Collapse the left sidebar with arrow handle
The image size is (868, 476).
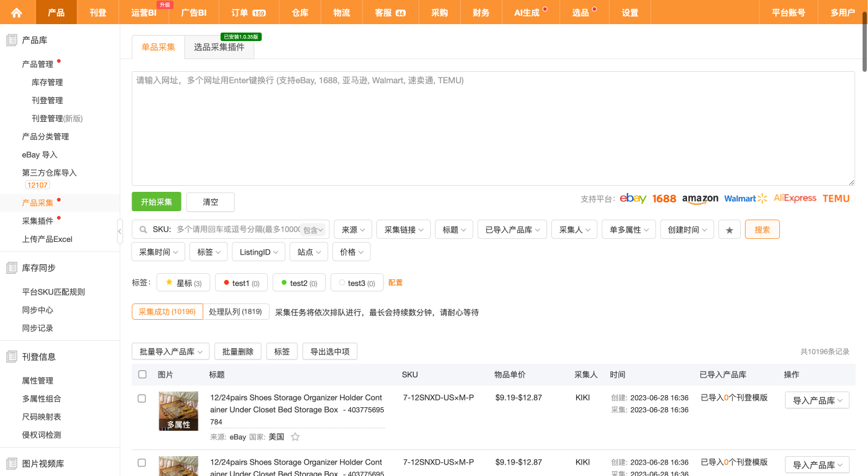(x=119, y=231)
